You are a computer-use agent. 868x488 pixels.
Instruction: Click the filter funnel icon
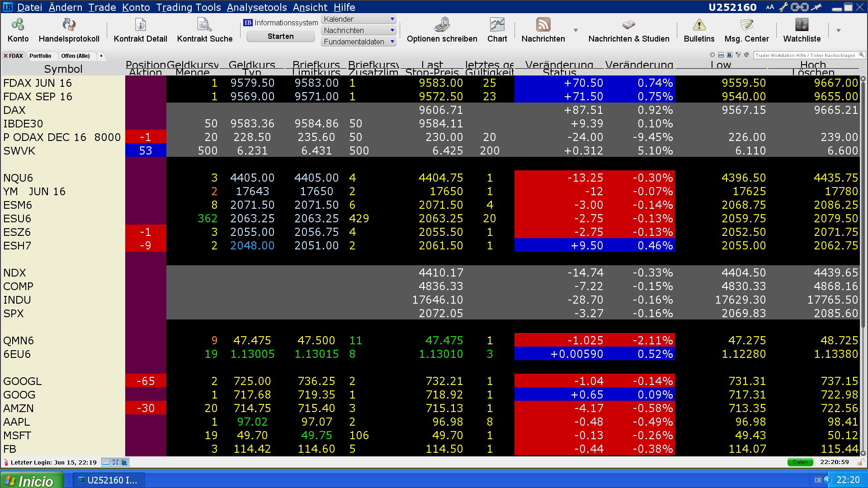tap(738, 55)
